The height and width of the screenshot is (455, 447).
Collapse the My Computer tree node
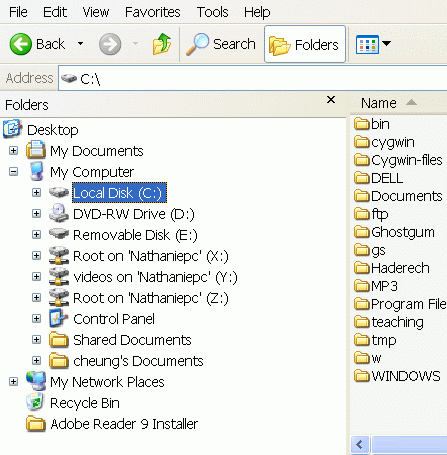(13, 172)
